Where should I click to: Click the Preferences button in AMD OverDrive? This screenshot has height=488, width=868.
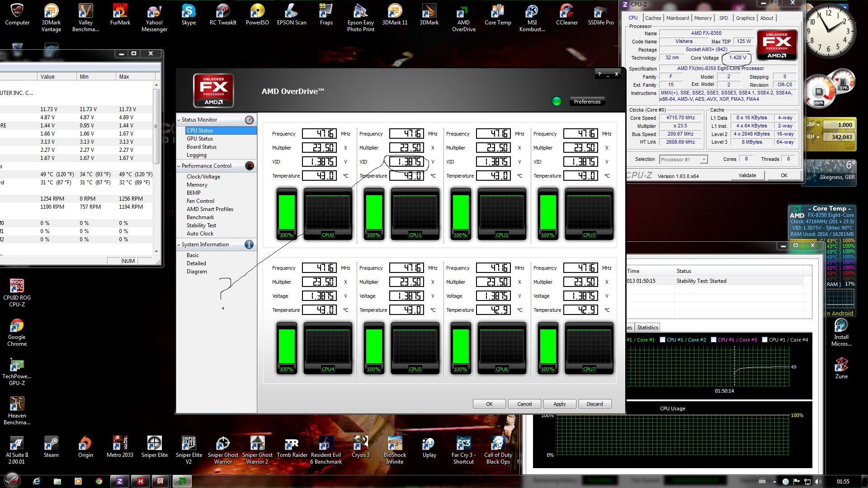(x=587, y=102)
